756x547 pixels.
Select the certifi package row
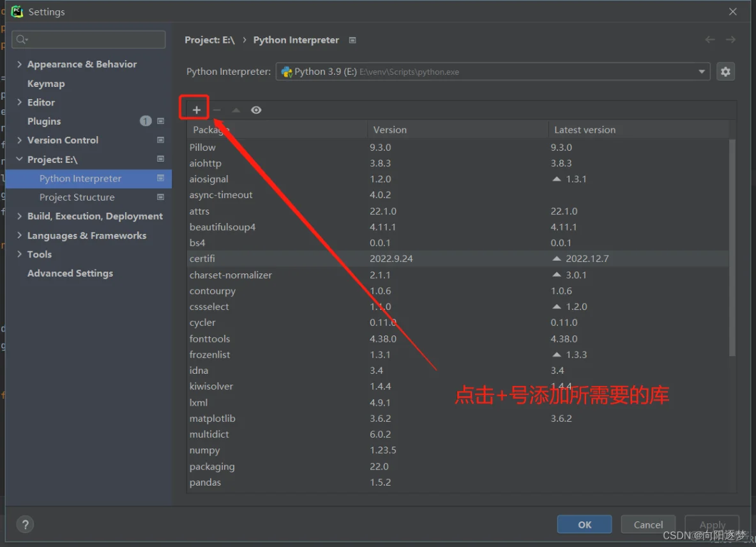click(x=458, y=259)
